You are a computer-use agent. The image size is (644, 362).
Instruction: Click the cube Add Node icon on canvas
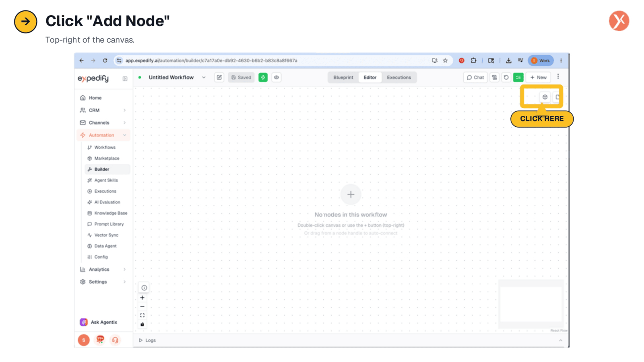545,97
